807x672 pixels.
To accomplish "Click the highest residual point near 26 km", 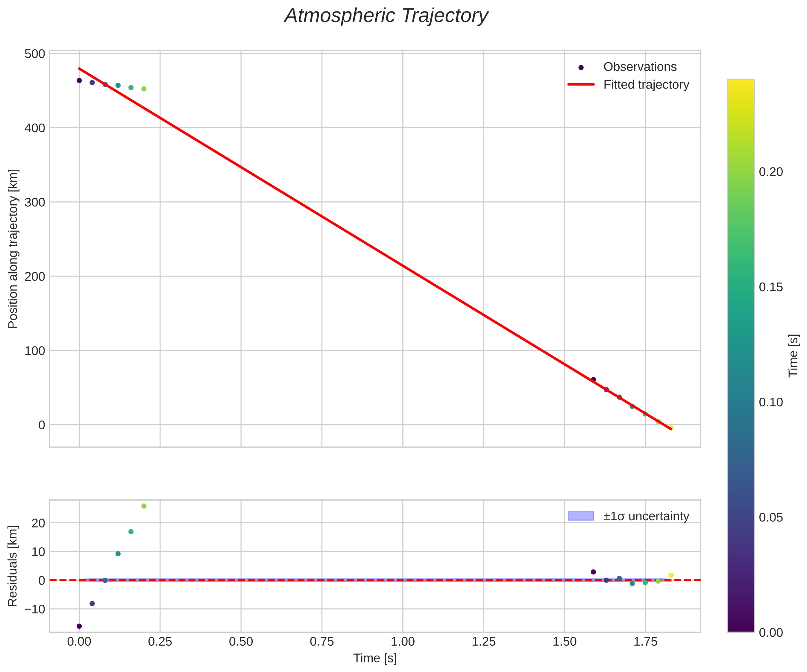I will tap(144, 506).
